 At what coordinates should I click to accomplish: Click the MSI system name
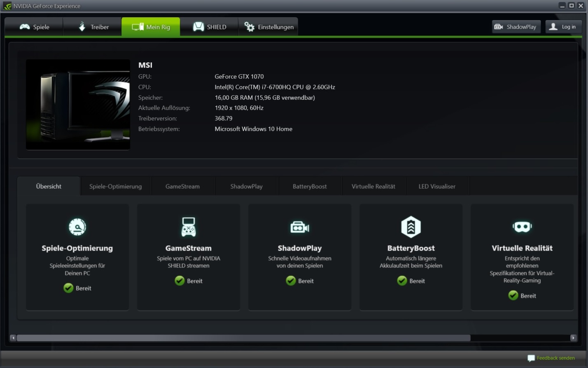(145, 65)
